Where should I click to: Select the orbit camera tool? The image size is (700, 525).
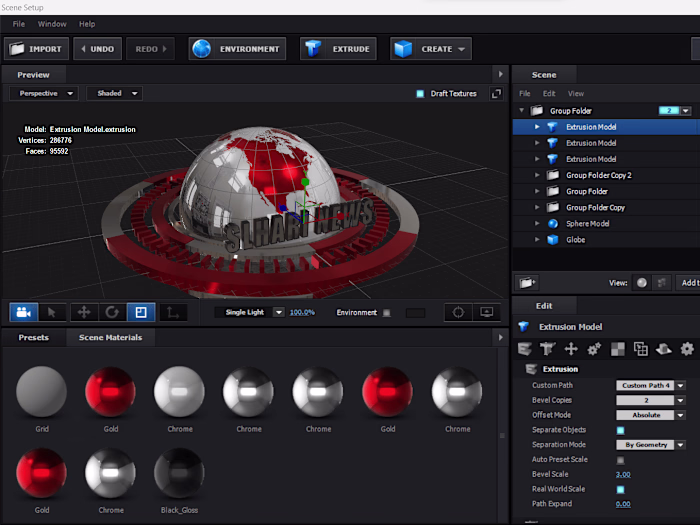click(x=24, y=312)
